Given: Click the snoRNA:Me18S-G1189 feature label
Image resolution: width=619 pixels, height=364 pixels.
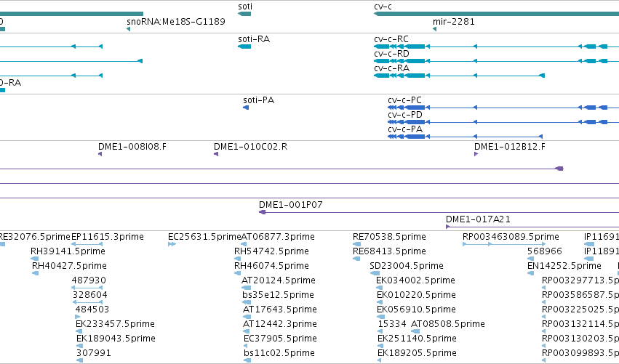Looking at the screenshot, I should (176, 21).
